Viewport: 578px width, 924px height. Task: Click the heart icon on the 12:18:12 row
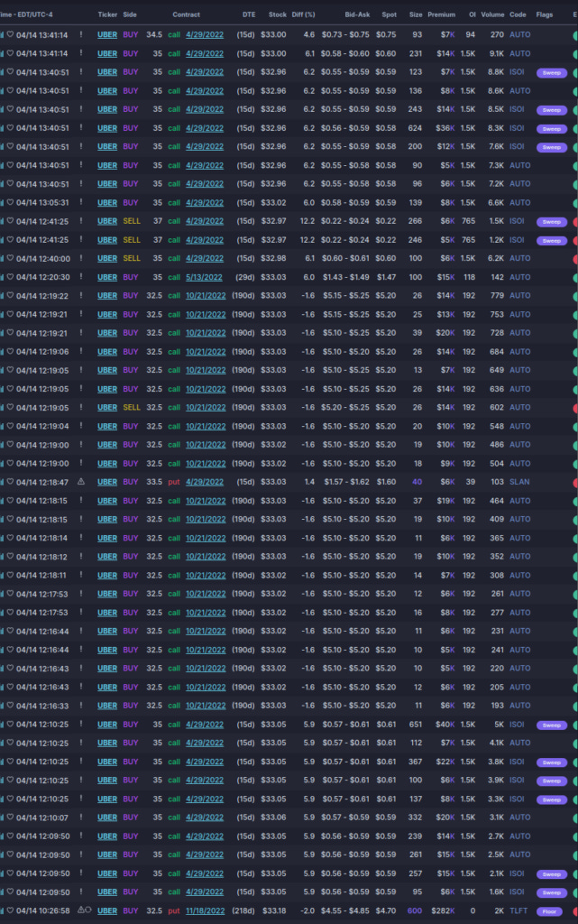pos(10,556)
